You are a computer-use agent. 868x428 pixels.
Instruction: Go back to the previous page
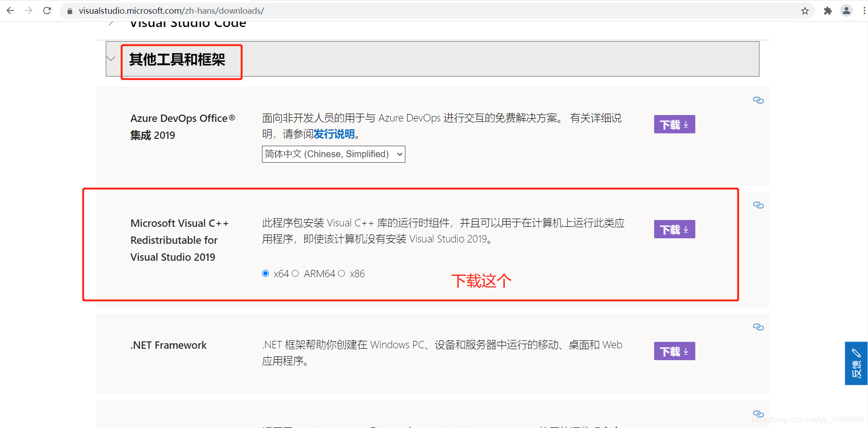tap(10, 11)
